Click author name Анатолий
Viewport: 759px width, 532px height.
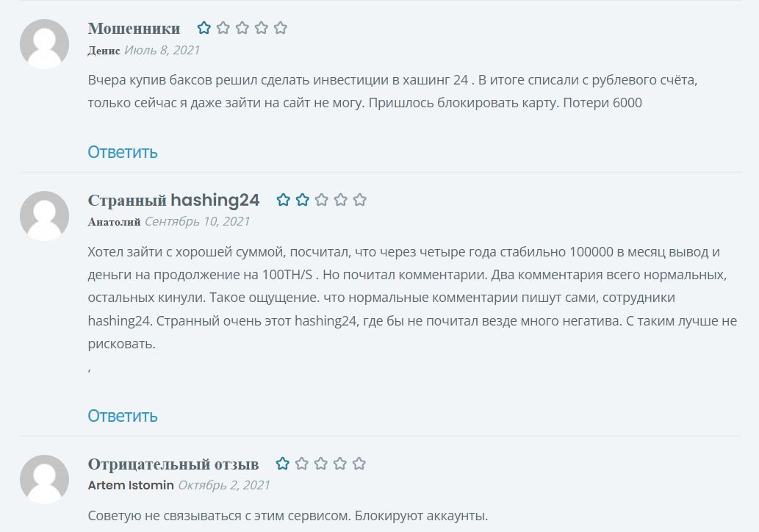pyautogui.click(x=114, y=222)
